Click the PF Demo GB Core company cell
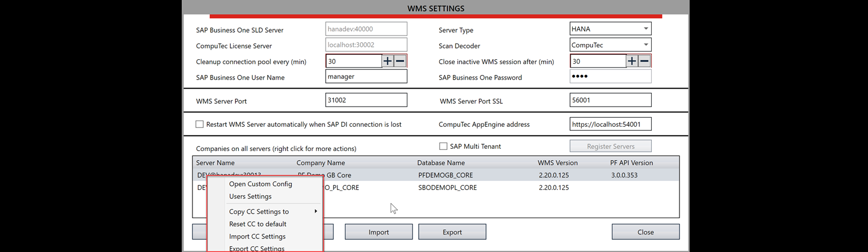Viewport: 868px width, 252px height. [x=324, y=175]
